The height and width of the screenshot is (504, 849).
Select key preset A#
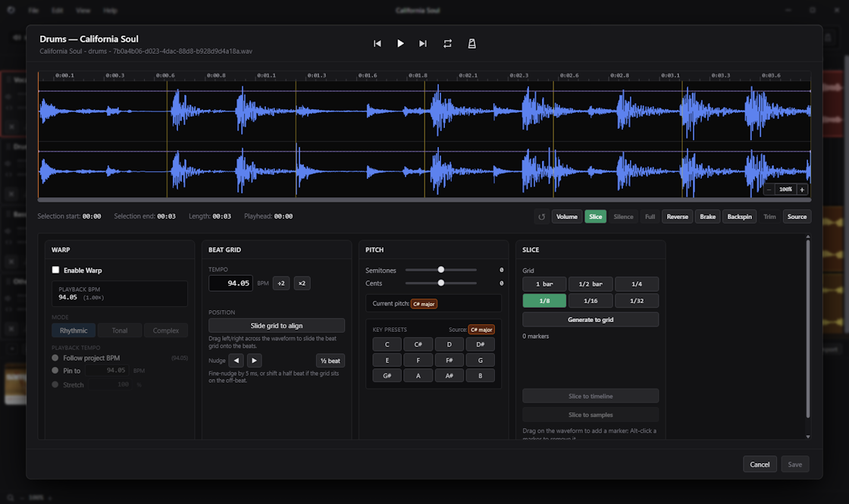pos(449,376)
